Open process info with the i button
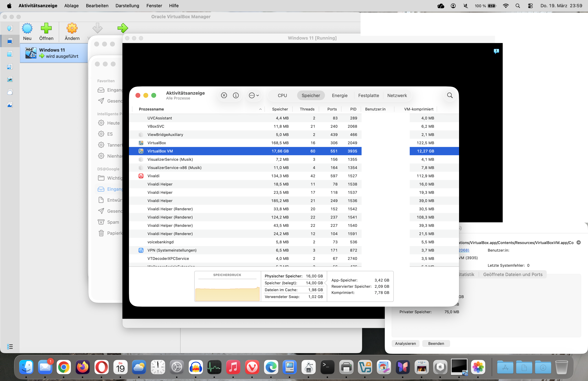 pos(236,96)
